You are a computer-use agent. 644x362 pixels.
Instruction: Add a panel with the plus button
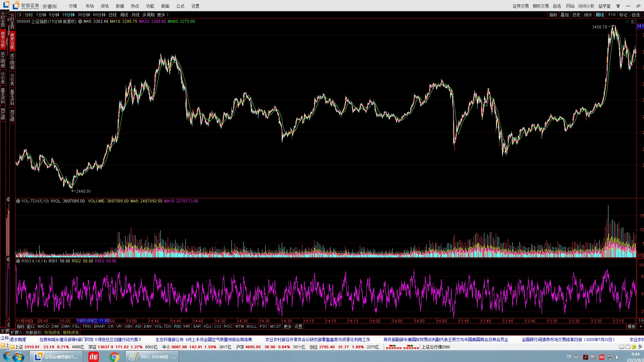641,326
